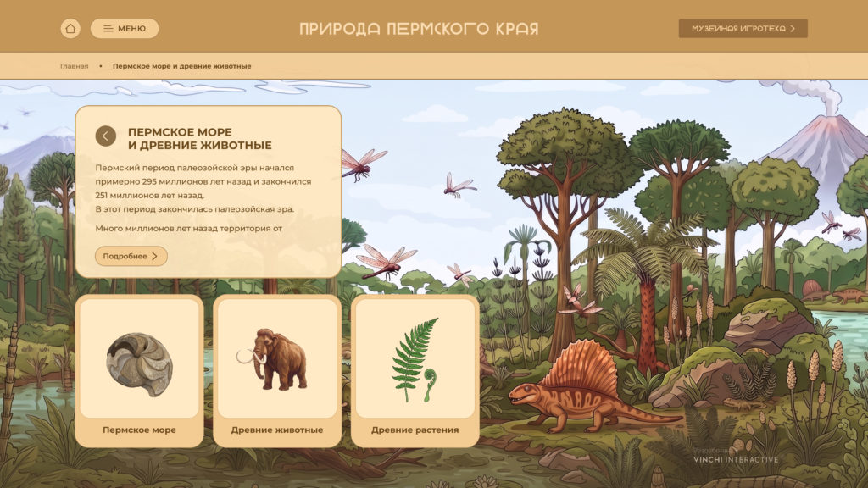Open the Пермское море card

(x=140, y=371)
